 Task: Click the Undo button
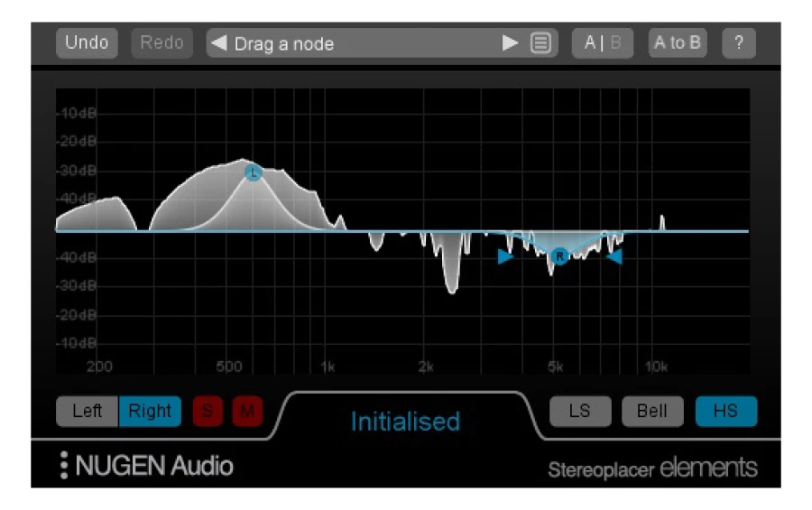coord(87,42)
